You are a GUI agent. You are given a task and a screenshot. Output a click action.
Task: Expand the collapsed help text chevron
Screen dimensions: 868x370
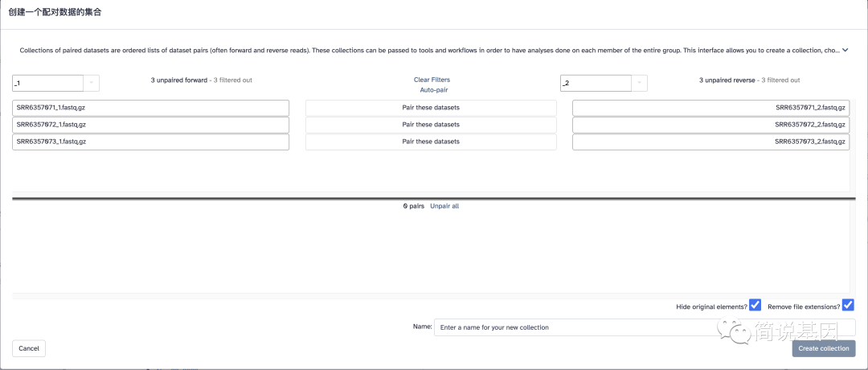click(845, 51)
